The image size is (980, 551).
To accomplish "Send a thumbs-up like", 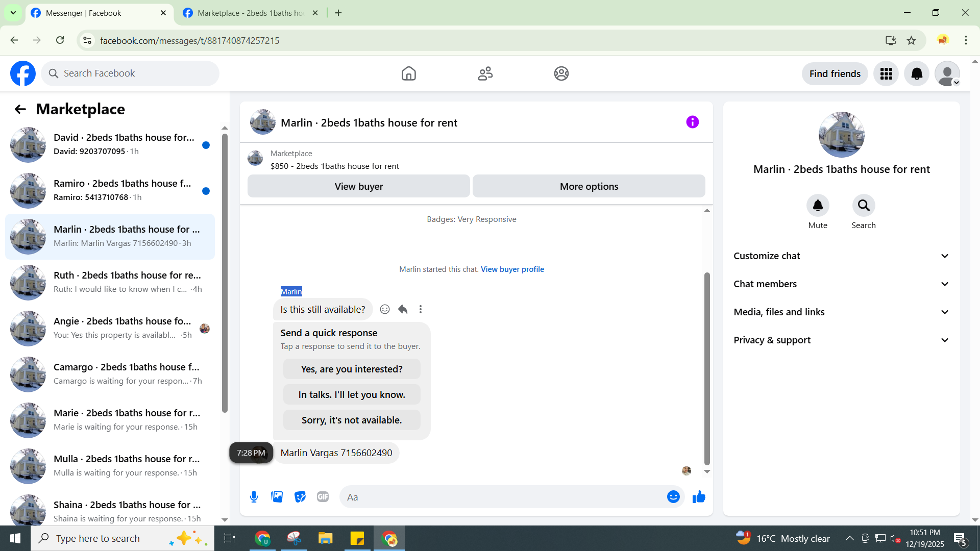I will [699, 497].
